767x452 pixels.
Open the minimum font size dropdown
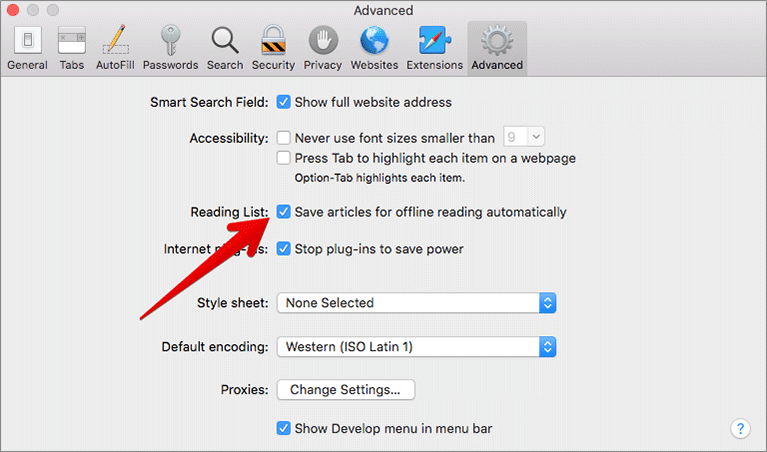524,137
